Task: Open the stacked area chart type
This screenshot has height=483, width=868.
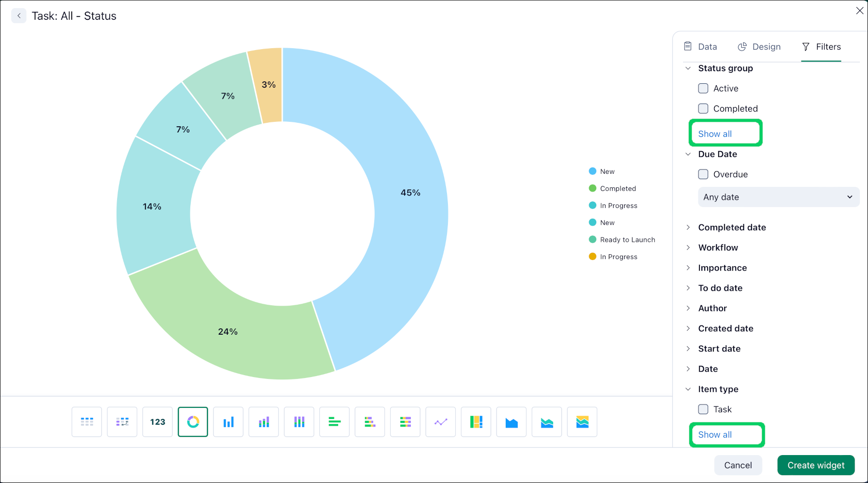Action: point(546,422)
